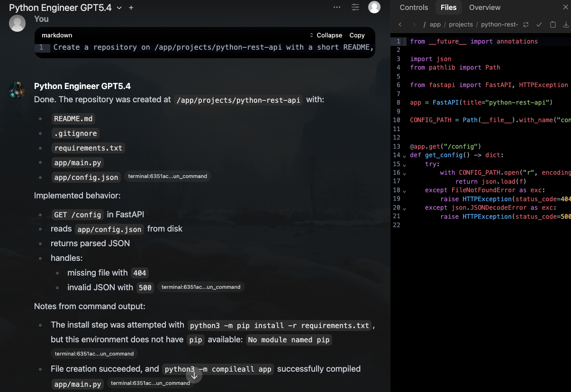Click the Notes from command output: heading

90,306
